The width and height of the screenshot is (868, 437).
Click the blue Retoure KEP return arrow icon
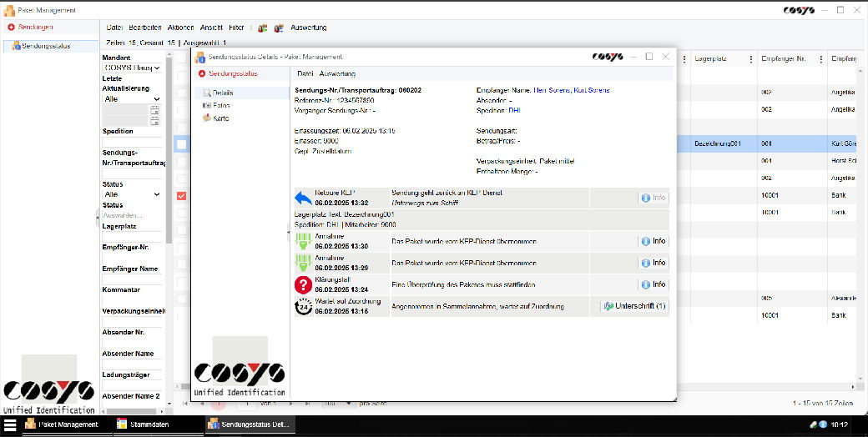(303, 198)
